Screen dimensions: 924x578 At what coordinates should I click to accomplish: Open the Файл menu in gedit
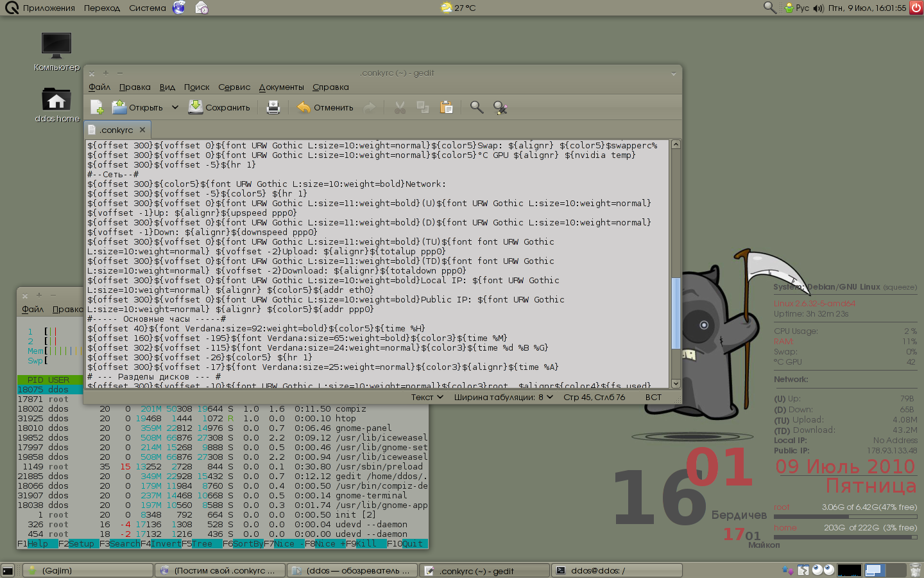click(99, 87)
